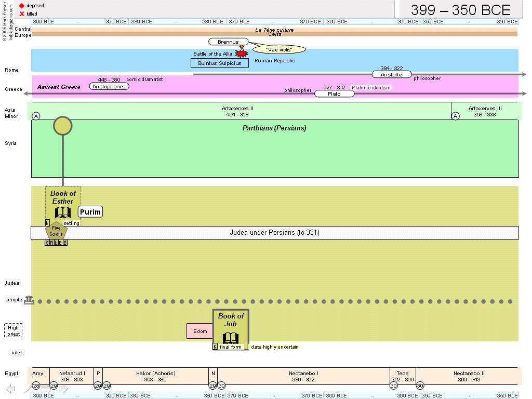This screenshot has width=532, height=399.
Task: Click the Plato name label
Action: pos(334,94)
